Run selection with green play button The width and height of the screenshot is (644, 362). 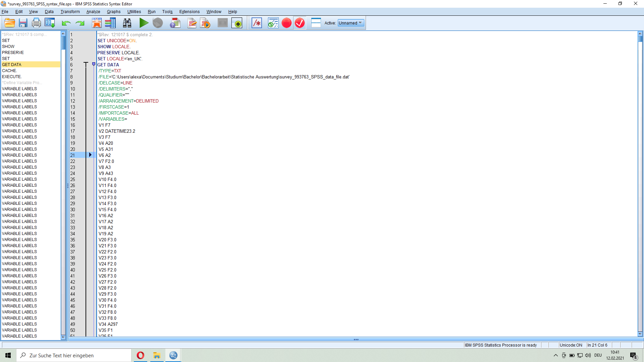point(144,23)
